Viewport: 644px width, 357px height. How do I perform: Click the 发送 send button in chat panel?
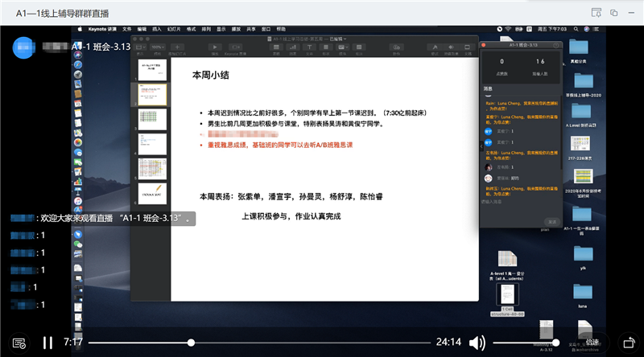pyautogui.click(x=551, y=220)
